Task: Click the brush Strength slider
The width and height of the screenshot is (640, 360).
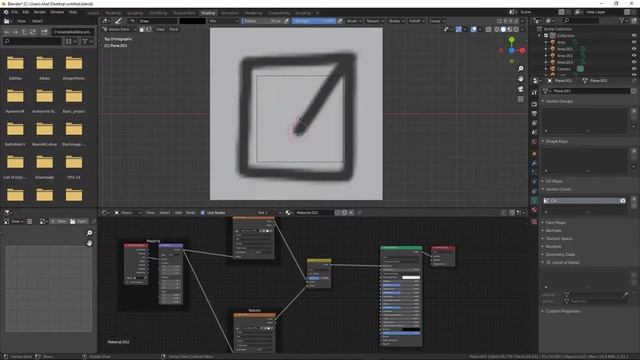Action: tap(314, 21)
